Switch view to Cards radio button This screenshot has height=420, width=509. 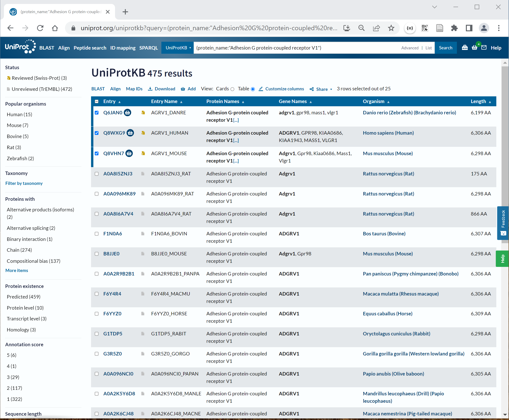pos(232,89)
